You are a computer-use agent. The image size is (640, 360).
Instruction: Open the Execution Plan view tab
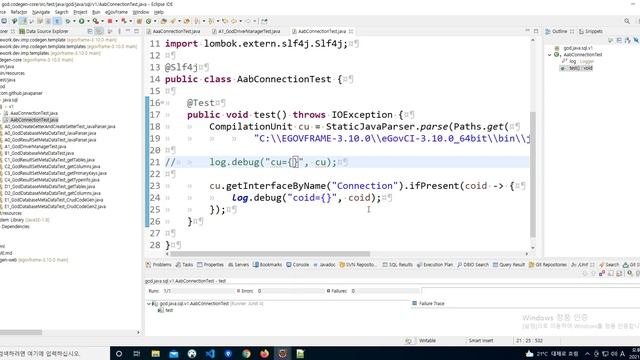[435, 264]
